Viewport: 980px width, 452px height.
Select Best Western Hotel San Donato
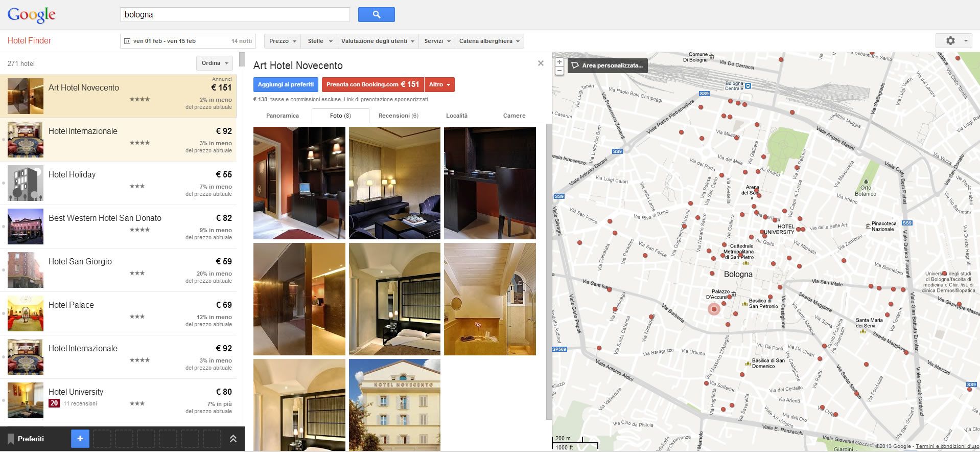tap(118, 227)
